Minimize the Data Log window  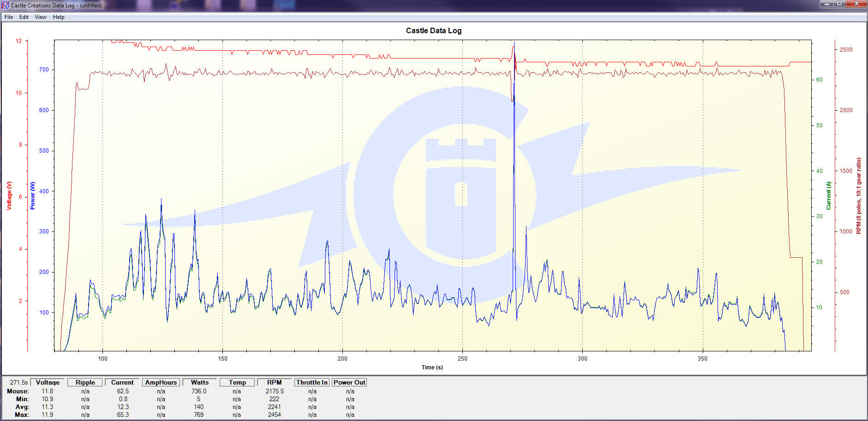click(x=826, y=4)
